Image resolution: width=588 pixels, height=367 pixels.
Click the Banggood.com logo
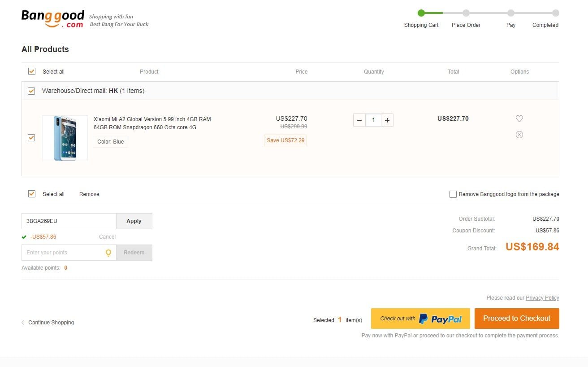pos(52,19)
